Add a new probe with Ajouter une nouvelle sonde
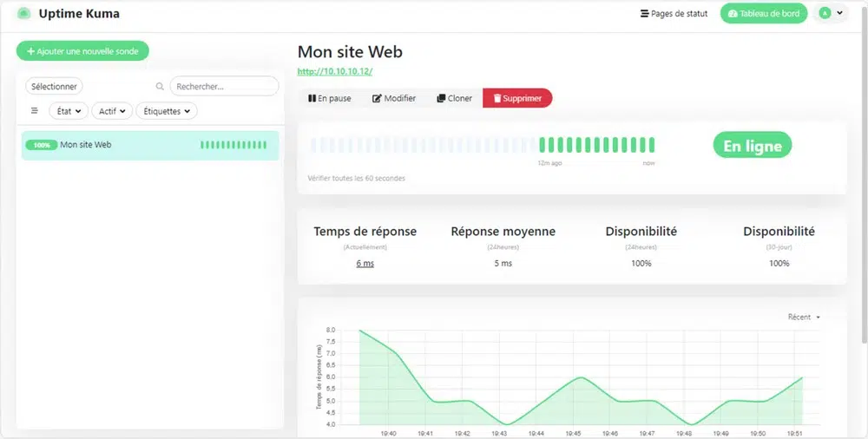Screen dimensions: 868x439 click(82, 51)
